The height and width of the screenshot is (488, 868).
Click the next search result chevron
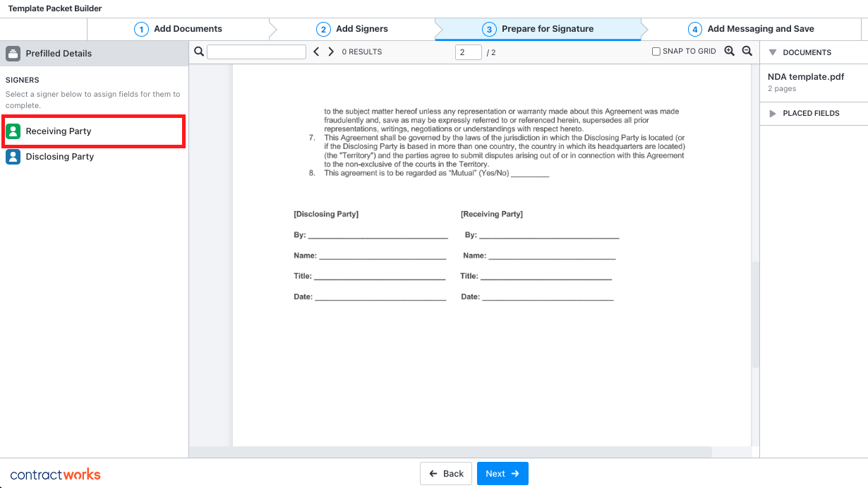tap(330, 51)
